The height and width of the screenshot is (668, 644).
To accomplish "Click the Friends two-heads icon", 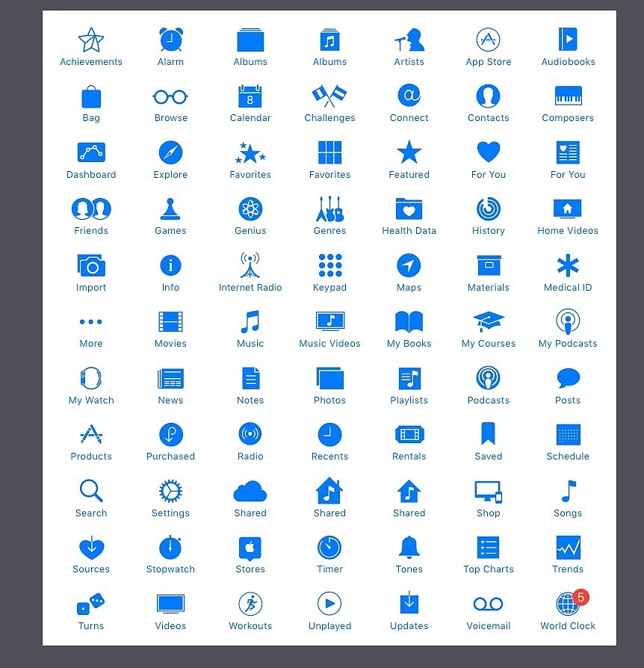I will pos(91,208).
